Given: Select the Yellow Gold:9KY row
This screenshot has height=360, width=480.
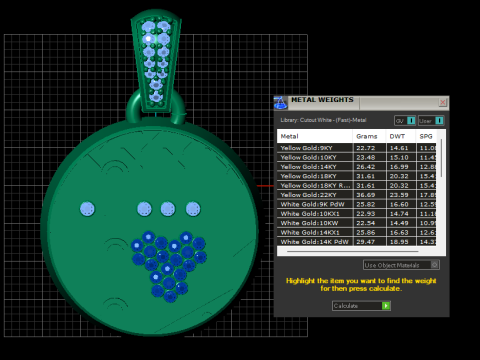Looking at the screenshot, I should 357,148.
